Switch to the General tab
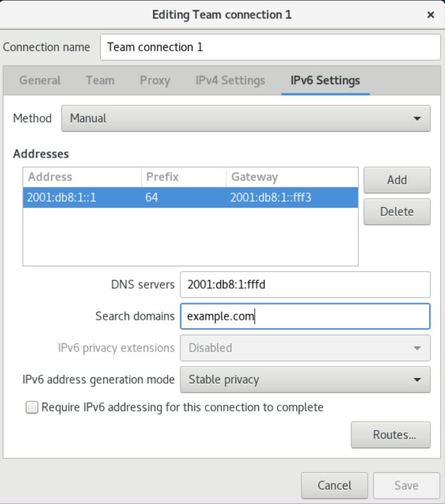445x504 pixels. 40,80
